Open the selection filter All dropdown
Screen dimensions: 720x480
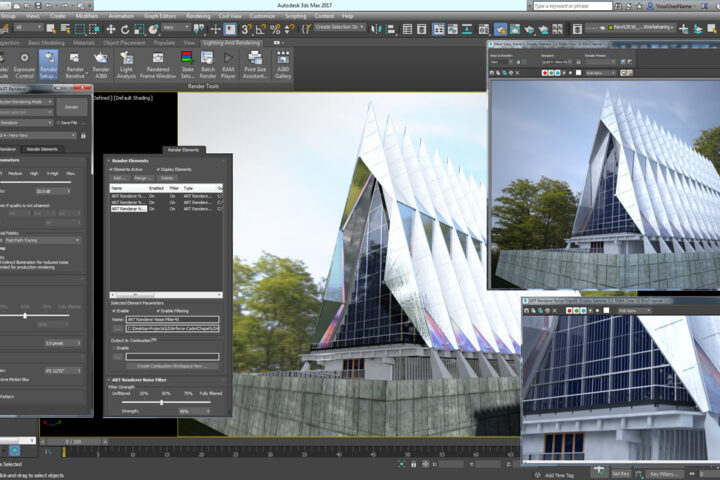pyautogui.click(x=28, y=28)
